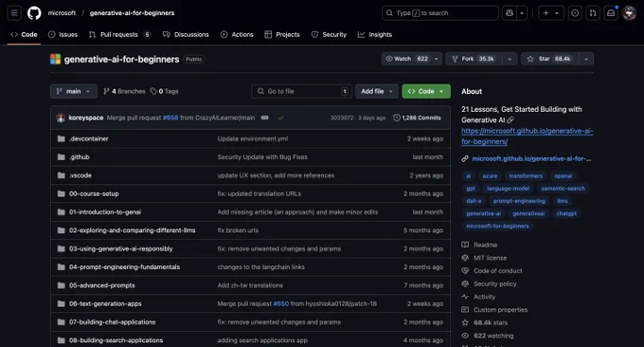Switch to the Actions tab
Image resolution: width=644 pixels, height=347 pixels.
237,34
